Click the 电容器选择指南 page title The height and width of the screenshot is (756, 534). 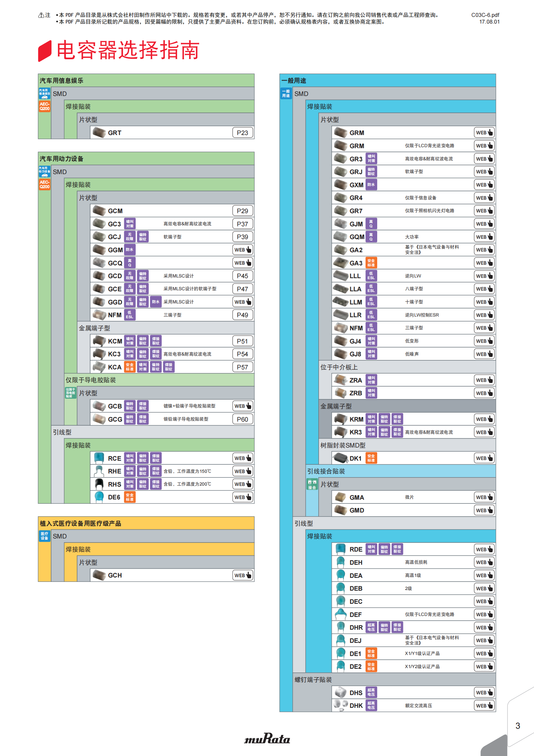pos(128,50)
